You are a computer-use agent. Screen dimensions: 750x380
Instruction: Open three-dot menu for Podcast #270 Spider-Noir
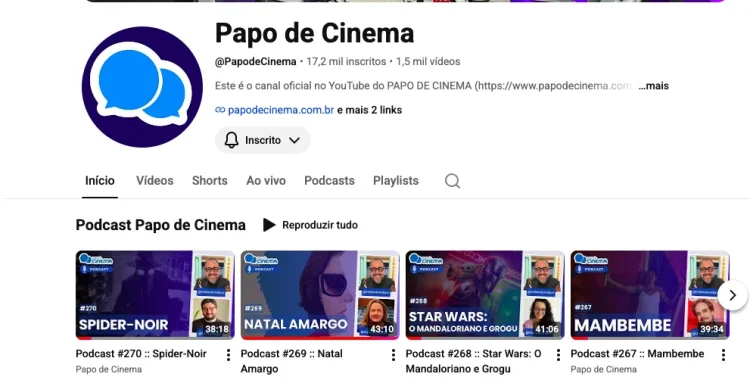tap(228, 355)
